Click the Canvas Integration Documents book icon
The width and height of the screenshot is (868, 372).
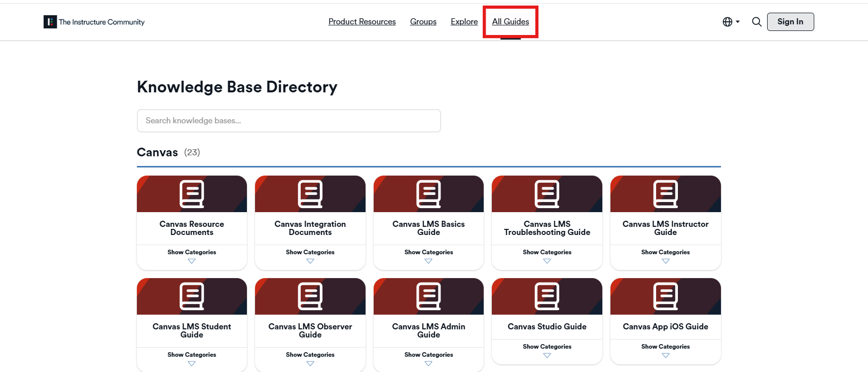coord(310,194)
